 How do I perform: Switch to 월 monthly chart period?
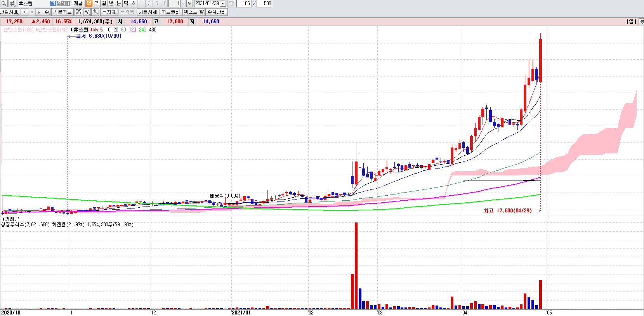click(104, 3)
